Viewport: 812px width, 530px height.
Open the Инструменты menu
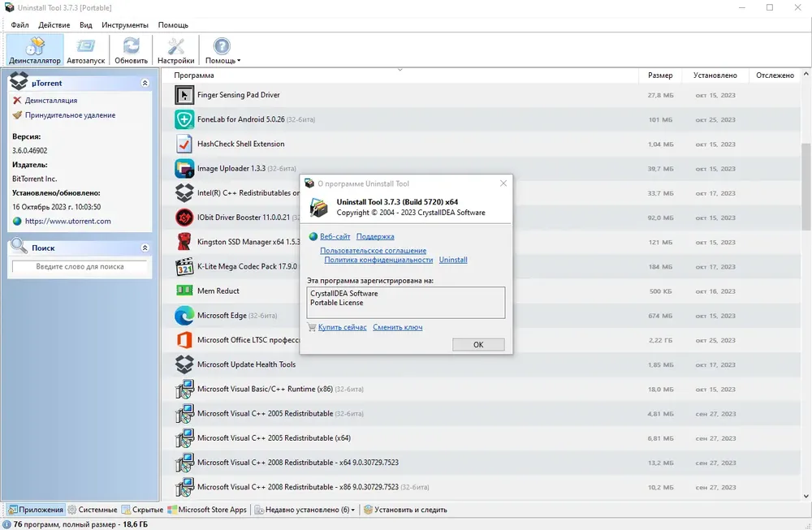click(124, 25)
